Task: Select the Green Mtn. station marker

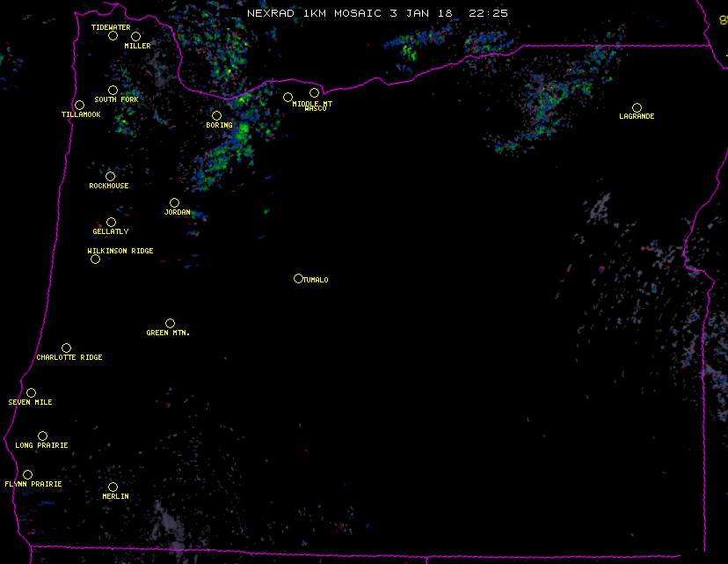Action: pos(170,323)
